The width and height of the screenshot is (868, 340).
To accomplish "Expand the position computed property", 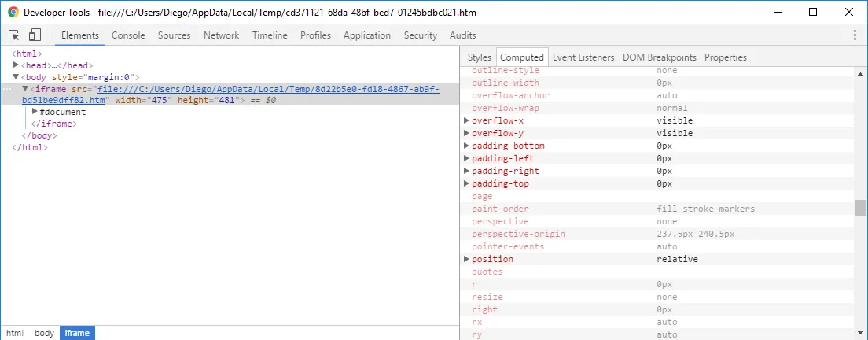I will (x=467, y=260).
